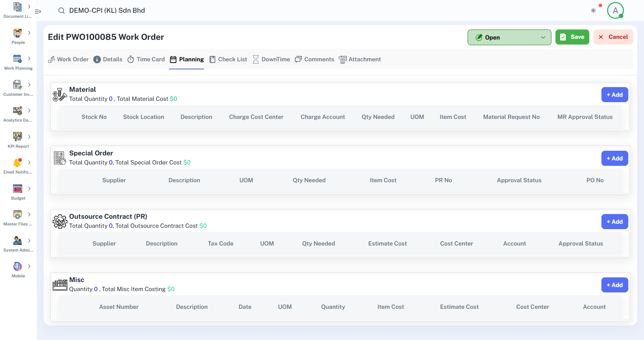Expand the System Admin sidebar chevron
The width and height of the screenshot is (644, 340).
point(29,241)
